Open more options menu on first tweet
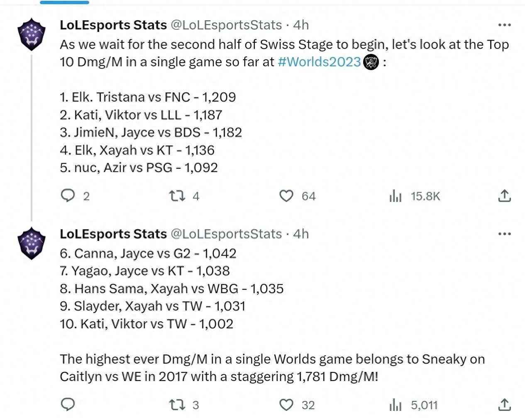 (504, 25)
